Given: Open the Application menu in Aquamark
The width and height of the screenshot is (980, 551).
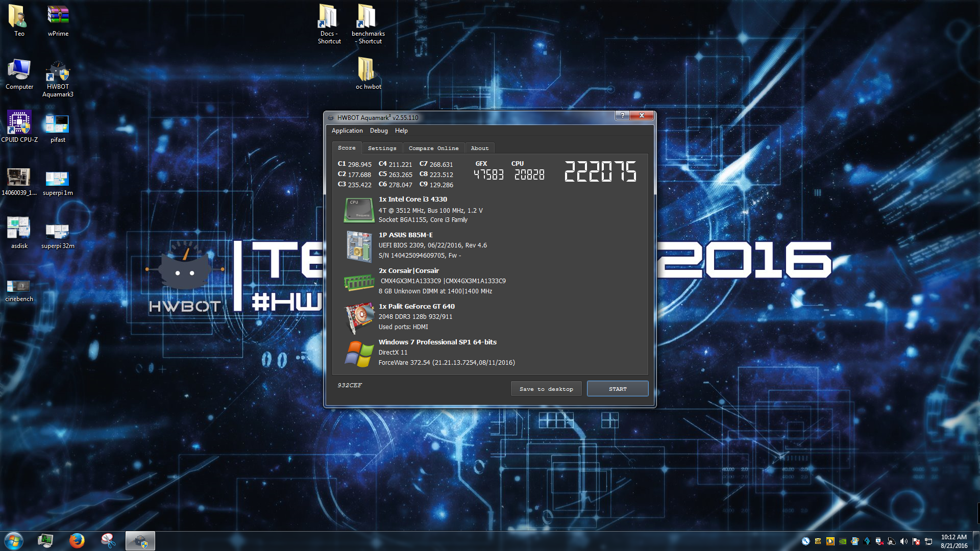Looking at the screenshot, I should click(347, 131).
